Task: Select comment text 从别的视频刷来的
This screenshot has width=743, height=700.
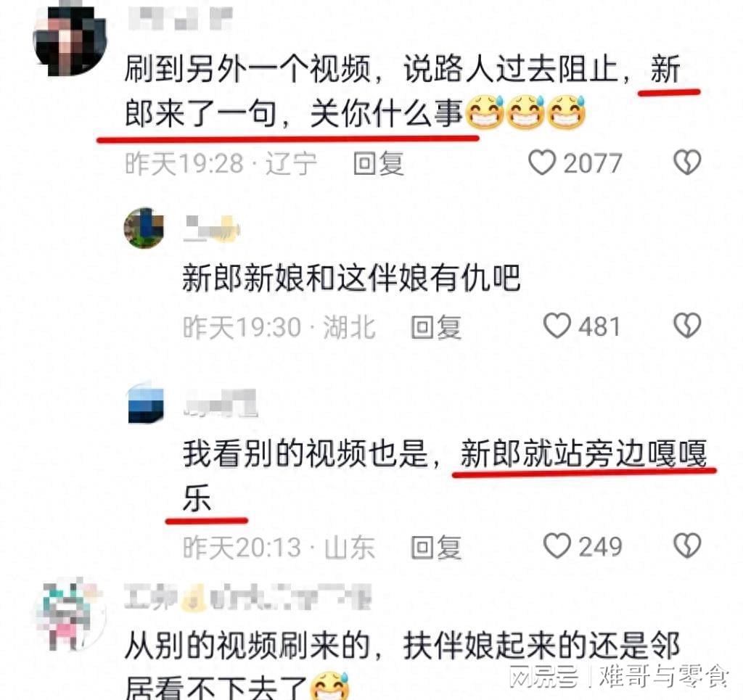Action: coord(247,645)
